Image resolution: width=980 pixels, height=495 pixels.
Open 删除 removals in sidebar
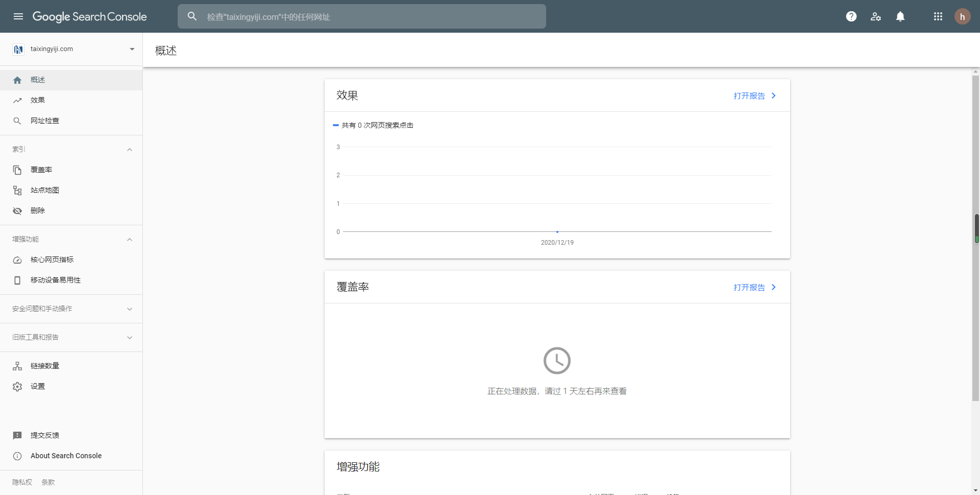pyautogui.click(x=71, y=210)
